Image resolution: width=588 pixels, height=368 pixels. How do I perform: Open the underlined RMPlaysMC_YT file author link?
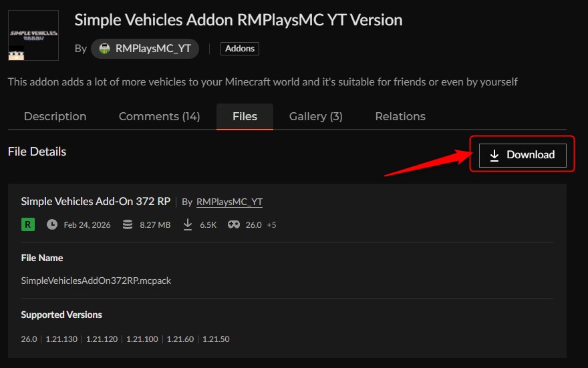pos(229,202)
